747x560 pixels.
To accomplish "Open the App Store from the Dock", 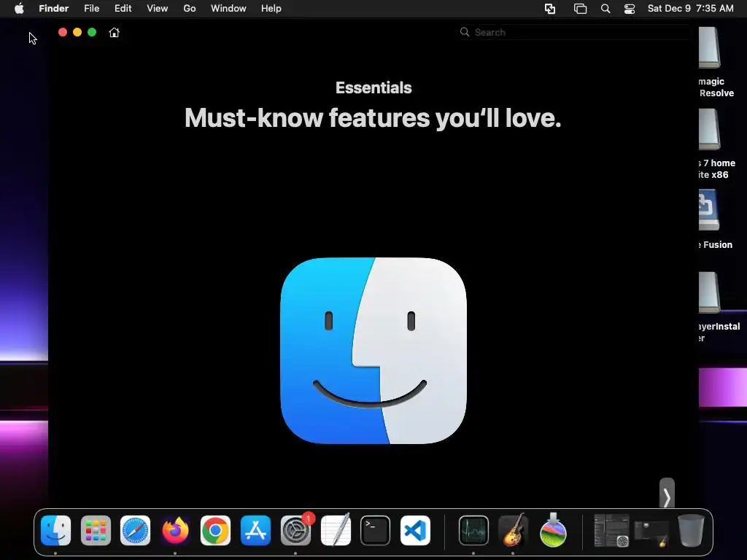I will 256,531.
